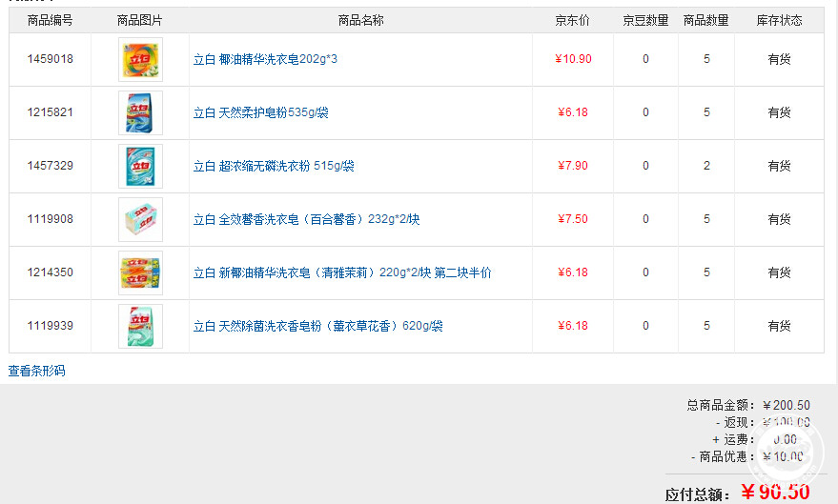
Task: Click the 应付总额 label
Action: (x=698, y=494)
